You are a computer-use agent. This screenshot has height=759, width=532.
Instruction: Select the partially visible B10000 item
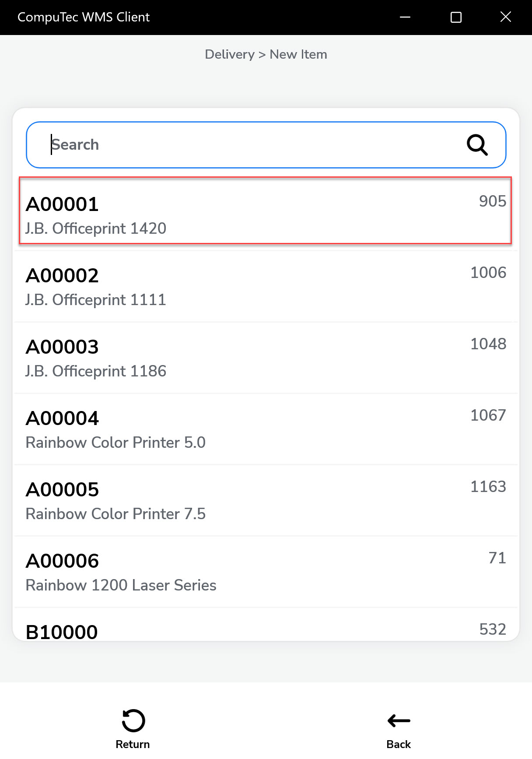[265, 630]
